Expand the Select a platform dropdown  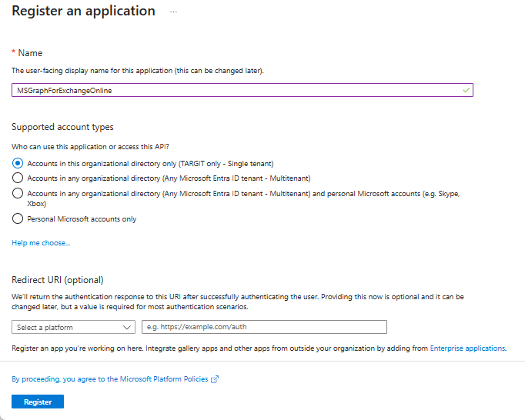coord(73,327)
